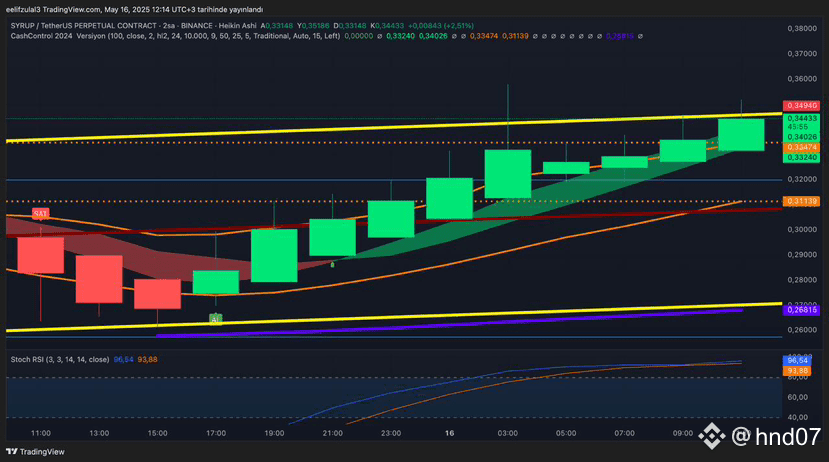829x462 pixels.
Task: Click the 11:00 time axis label
Action: click(x=41, y=433)
